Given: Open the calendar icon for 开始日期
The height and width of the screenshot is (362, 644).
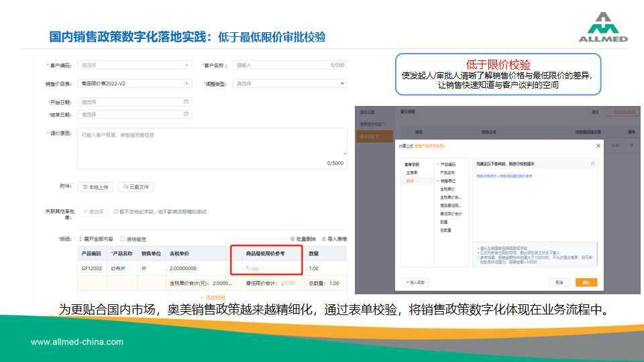Looking at the screenshot, I should tap(186, 101).
